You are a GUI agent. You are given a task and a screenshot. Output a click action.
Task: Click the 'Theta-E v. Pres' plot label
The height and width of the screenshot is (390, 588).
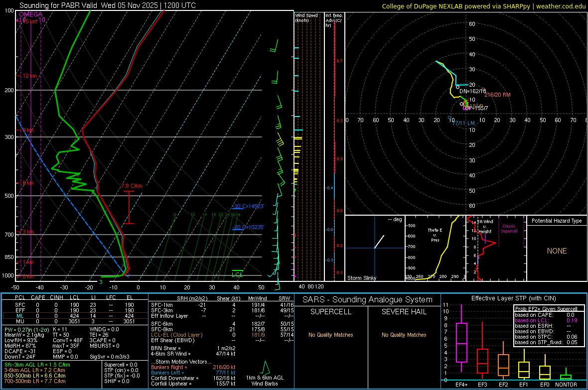coord(435,235)
